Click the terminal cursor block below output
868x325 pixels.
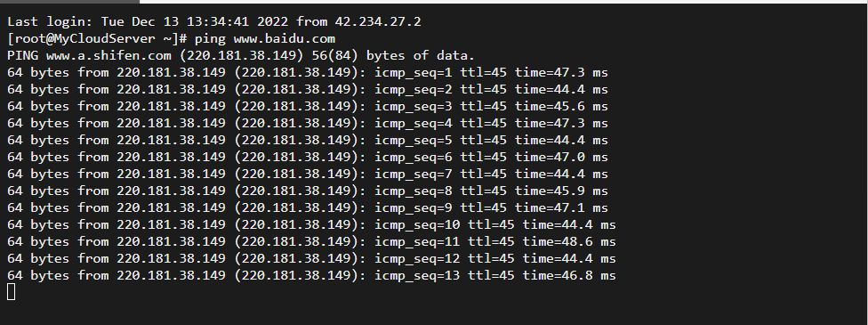click(x=11, y=292)
